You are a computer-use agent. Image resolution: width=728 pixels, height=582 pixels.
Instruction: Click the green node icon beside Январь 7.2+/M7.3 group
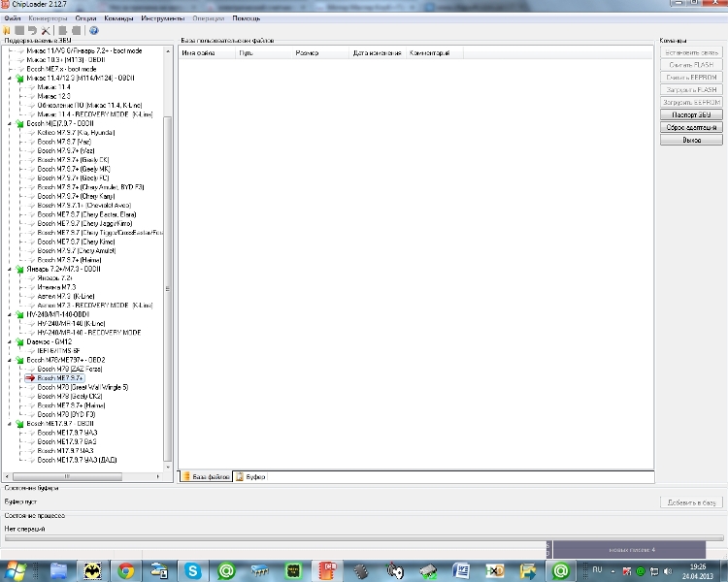coord(18,269)
